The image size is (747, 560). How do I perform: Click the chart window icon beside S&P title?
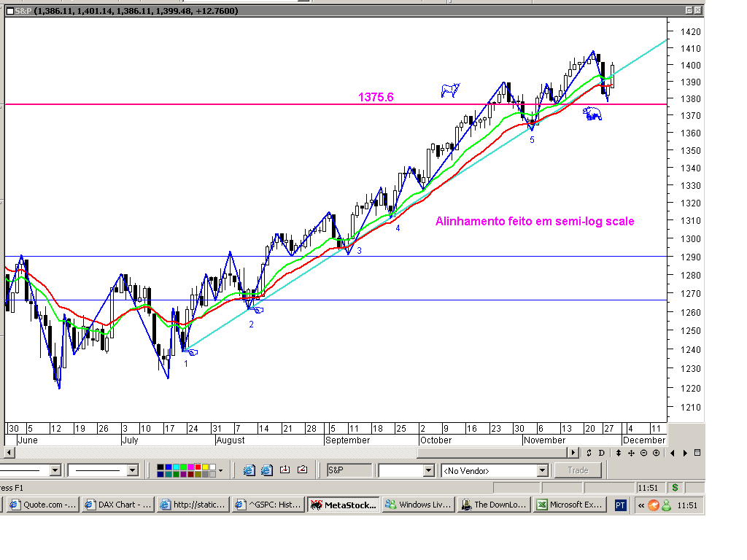tap(10, 11)
